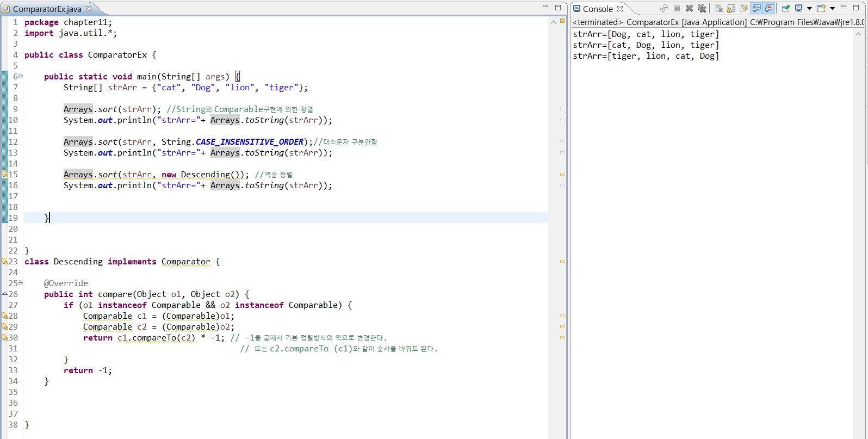Image resolution: width=868 pixels, height=439 pixels.
Task: Toggle Word Wrap in Console toolbar
Action: 743,8
